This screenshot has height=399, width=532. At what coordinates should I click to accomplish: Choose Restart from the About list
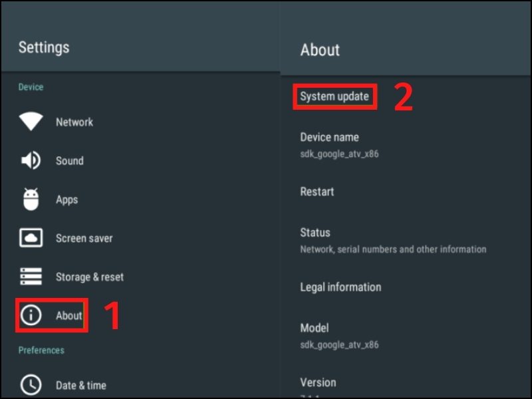[x=317, y=192]
